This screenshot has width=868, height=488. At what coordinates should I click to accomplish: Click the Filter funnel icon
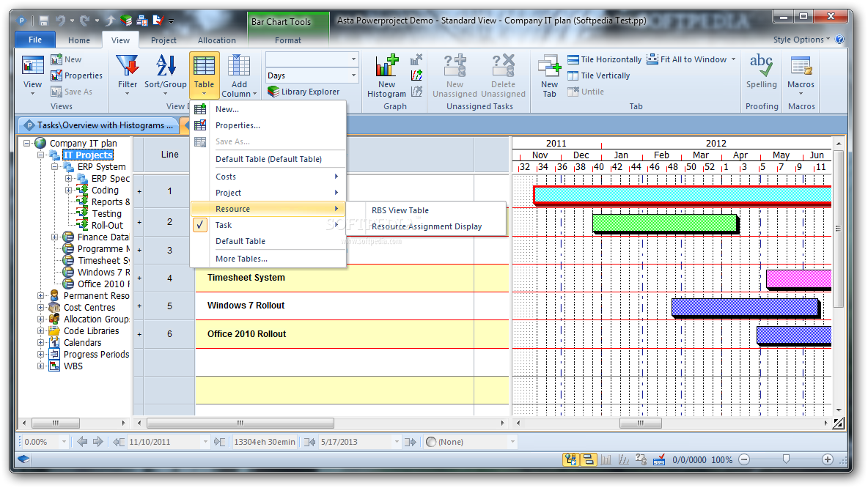[128, 67]
